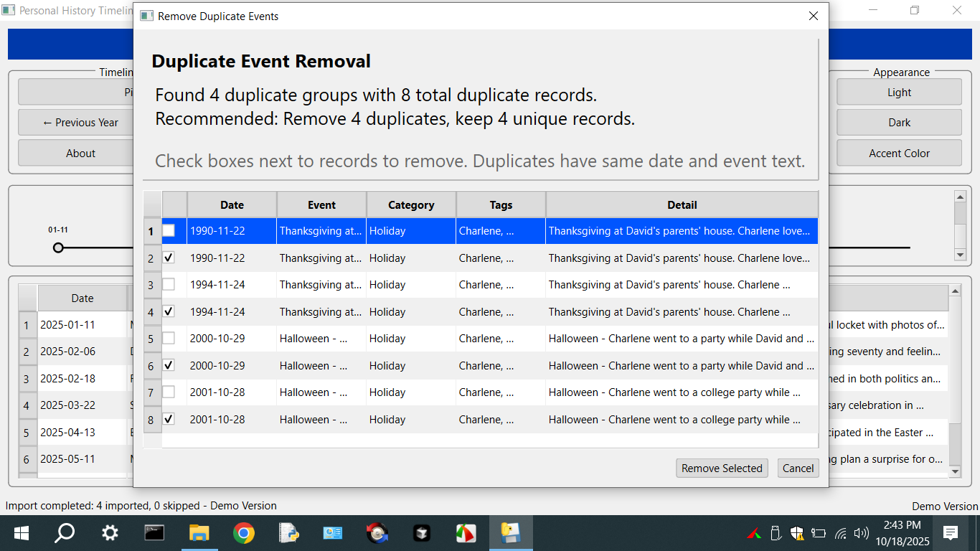Launch the Command Prompt taskbar icon
The image size is (980, 551).
154,533
